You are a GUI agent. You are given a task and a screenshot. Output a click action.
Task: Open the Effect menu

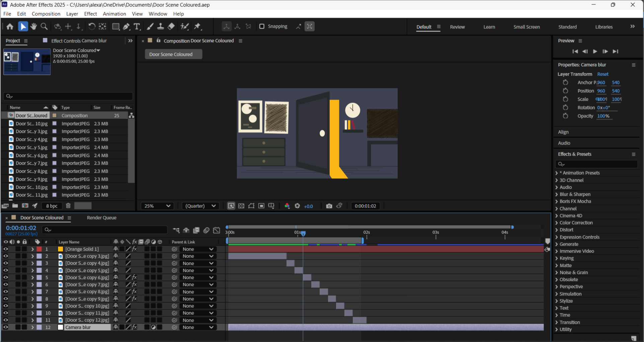[x=90, y=14]
